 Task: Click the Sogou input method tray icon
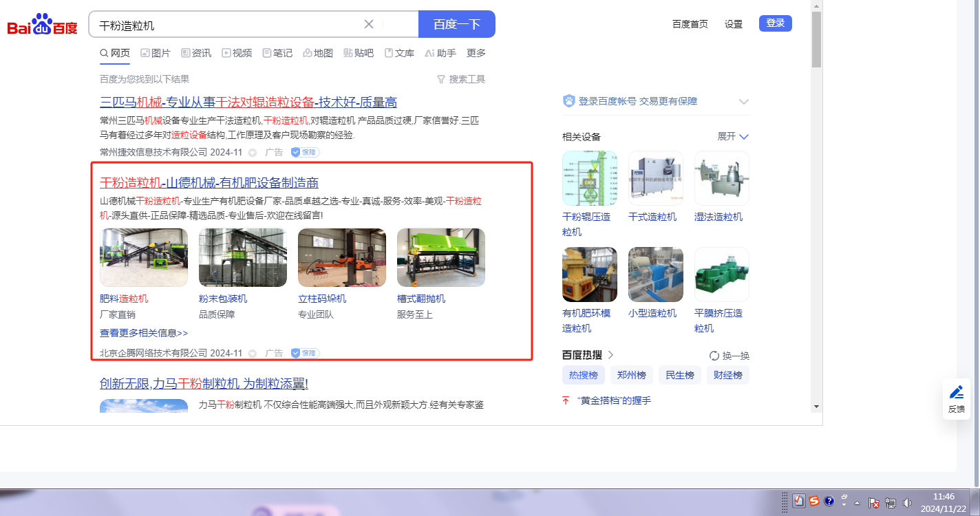tap(814, 501)
